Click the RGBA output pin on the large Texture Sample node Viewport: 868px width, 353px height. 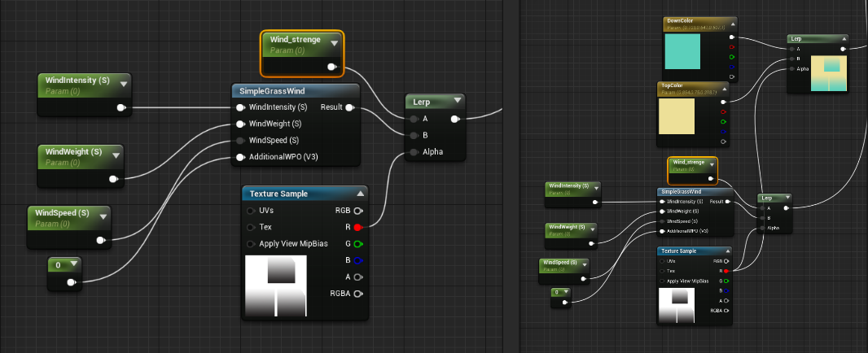coord(358,294)
